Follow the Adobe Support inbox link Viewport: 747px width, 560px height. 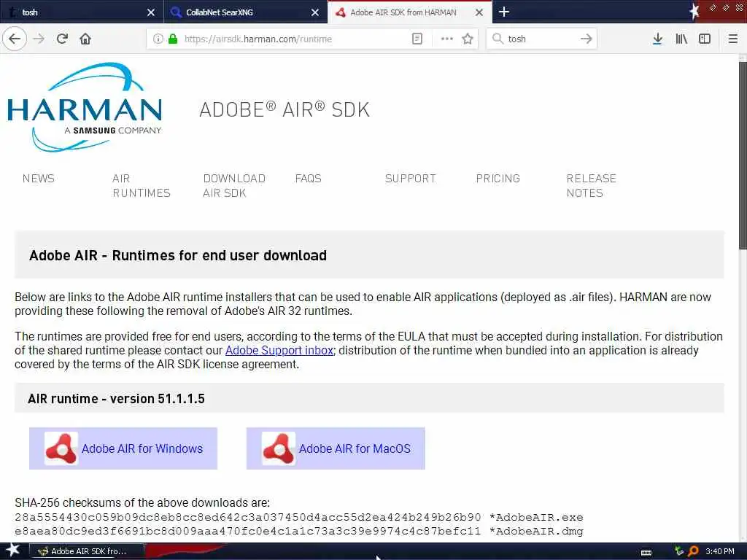tap(279, 351)
